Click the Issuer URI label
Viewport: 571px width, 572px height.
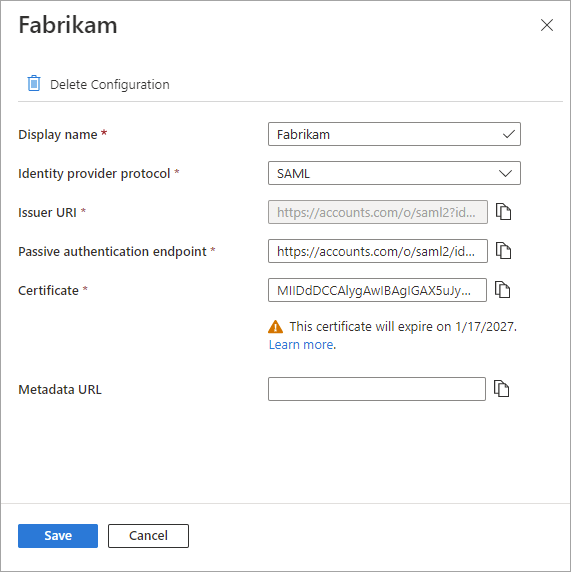point(47,212)
